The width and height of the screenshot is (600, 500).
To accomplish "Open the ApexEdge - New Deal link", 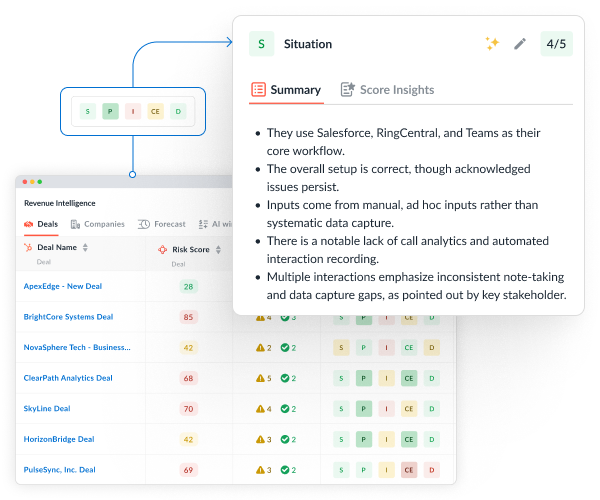I will click(63, 286).
